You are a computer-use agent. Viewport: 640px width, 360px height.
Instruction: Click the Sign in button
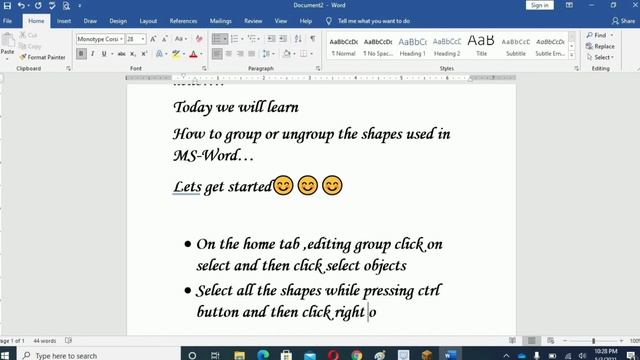click(540, 5)
